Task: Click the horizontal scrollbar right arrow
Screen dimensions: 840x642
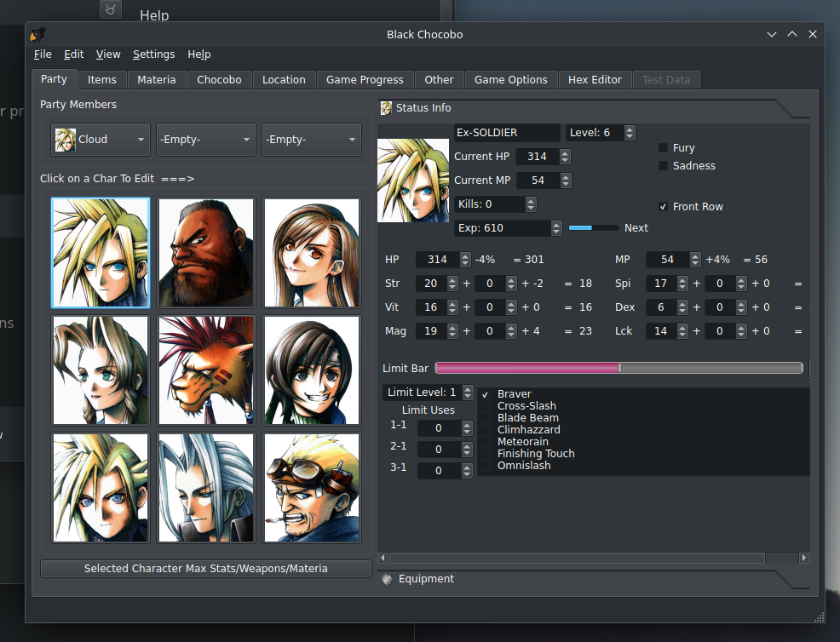Action: (x=804, y=558)
